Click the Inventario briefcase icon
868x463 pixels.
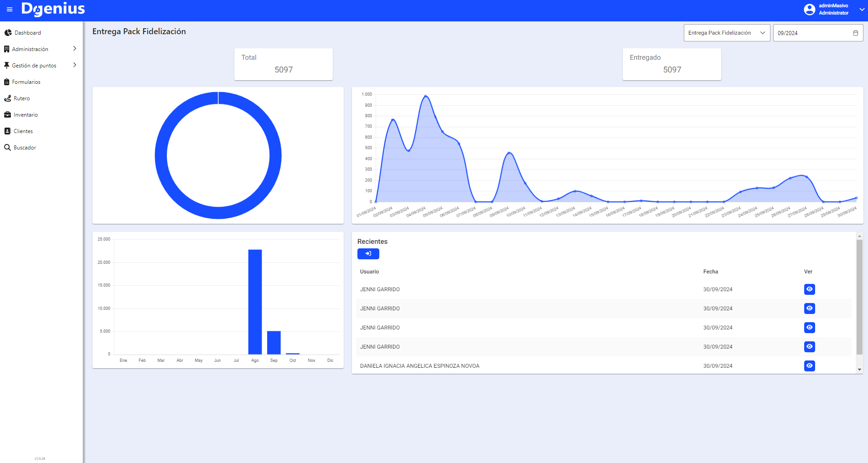click(x=7, y=115)
